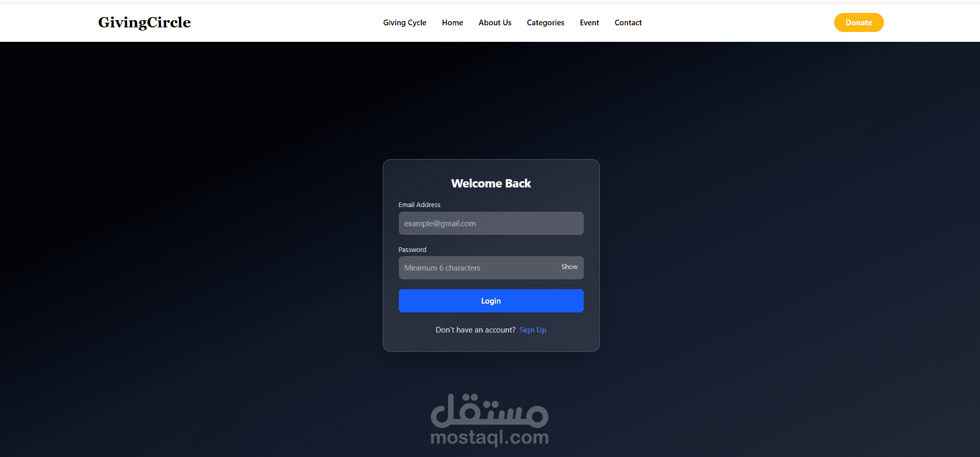Open the Categories menu item
The image size is (980, 457).
point(546,23)
